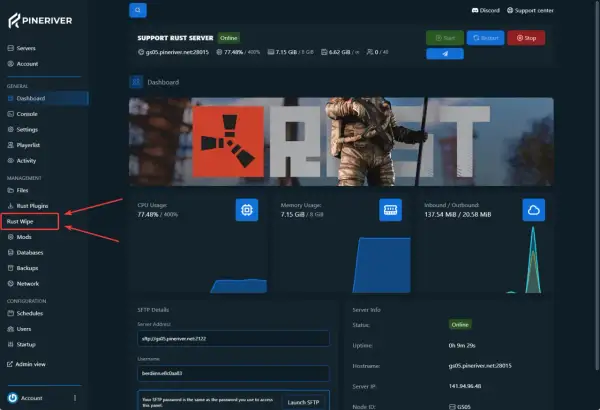The width and height of the screenshot is (600, 410).
Task: Click the green Start button
Action: (445, 38)
